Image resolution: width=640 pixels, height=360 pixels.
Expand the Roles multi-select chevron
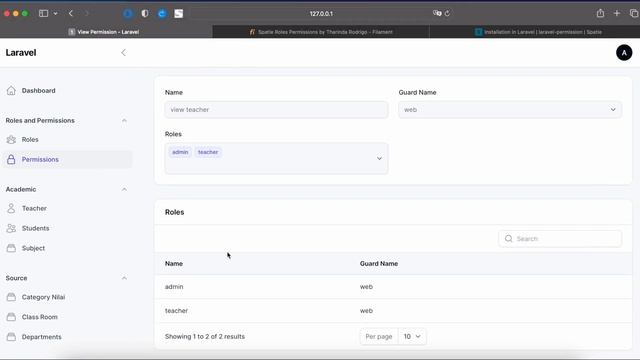click(x=379, y=158)
